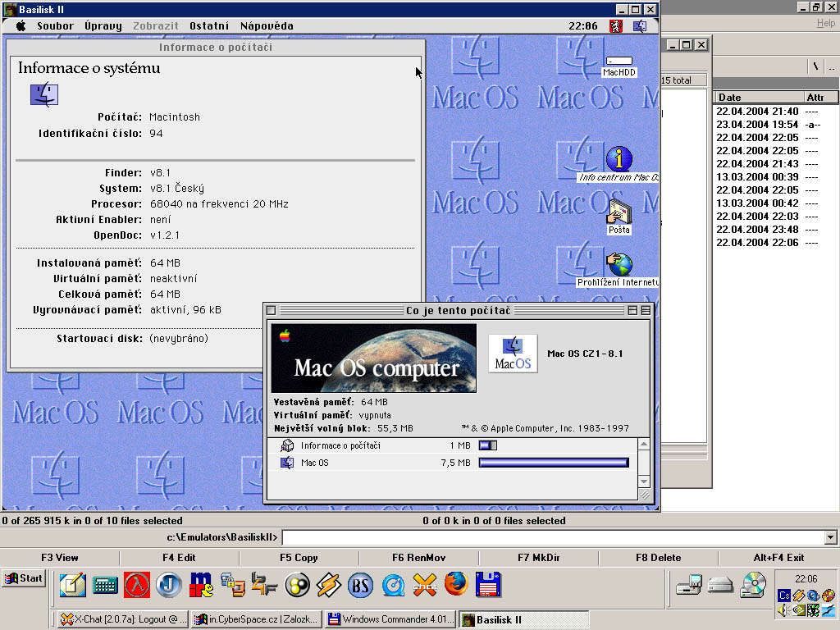Open Info centrum Mac OS icon
This screenshot has height=630, width=840.
619,159
